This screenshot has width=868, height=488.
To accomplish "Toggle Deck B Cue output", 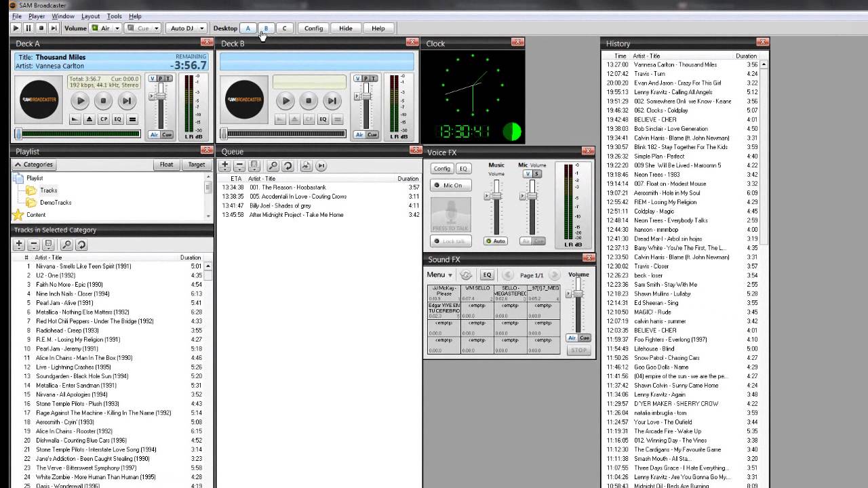I will [372, 135].
